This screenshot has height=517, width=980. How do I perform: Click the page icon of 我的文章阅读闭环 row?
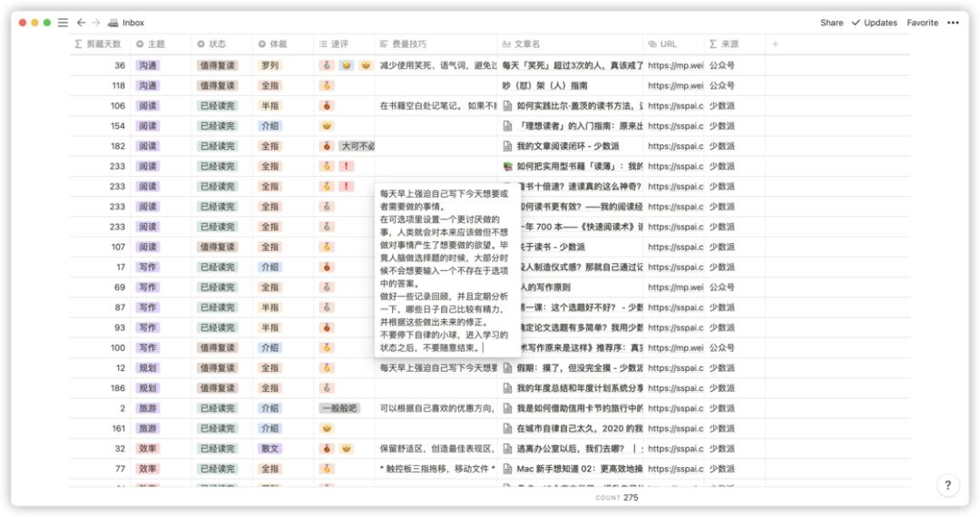pos(508,146)
